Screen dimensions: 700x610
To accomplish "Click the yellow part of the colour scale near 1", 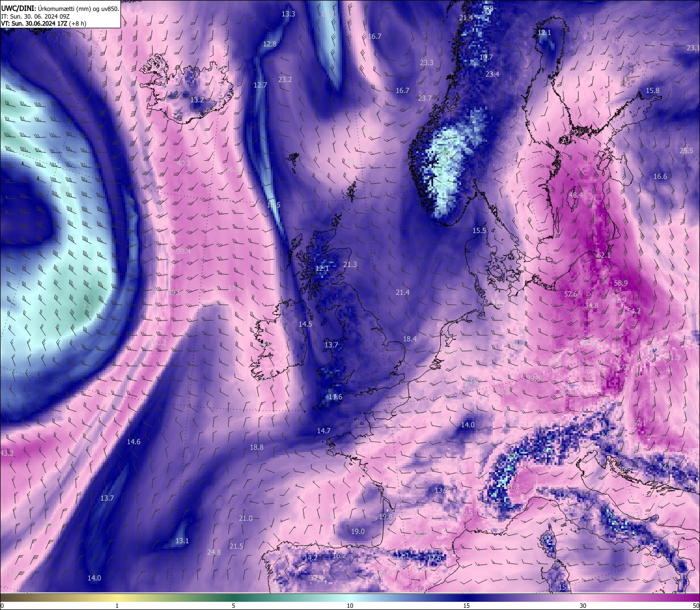I will pos(117,597).
